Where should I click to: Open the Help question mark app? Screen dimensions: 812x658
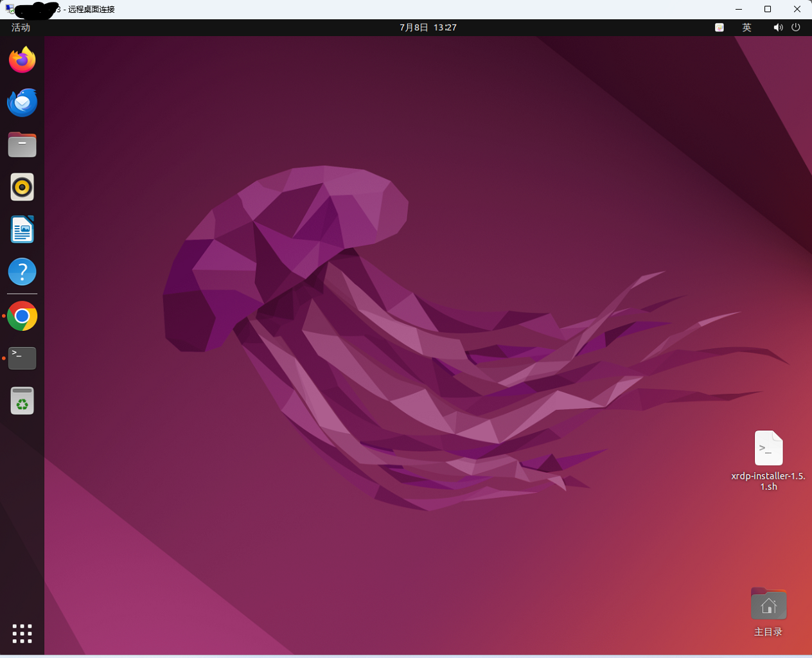(x=22, y=272)
